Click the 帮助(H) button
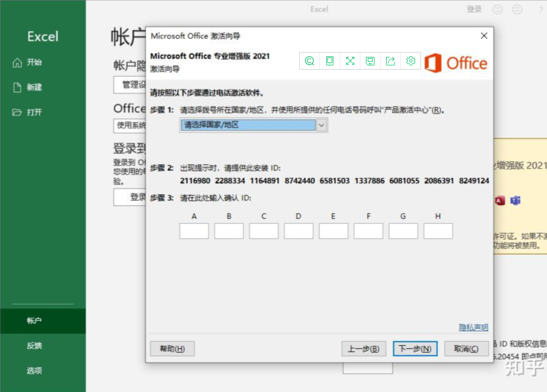The width and height of the screenshot is (547, 392). click(x=173, y=349)
